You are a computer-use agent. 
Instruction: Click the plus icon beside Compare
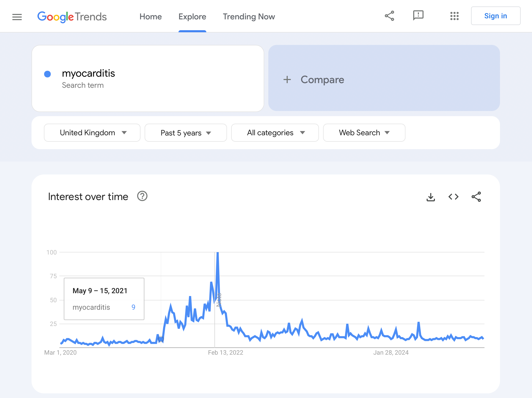pyautogui.click(x=287, y=79)
